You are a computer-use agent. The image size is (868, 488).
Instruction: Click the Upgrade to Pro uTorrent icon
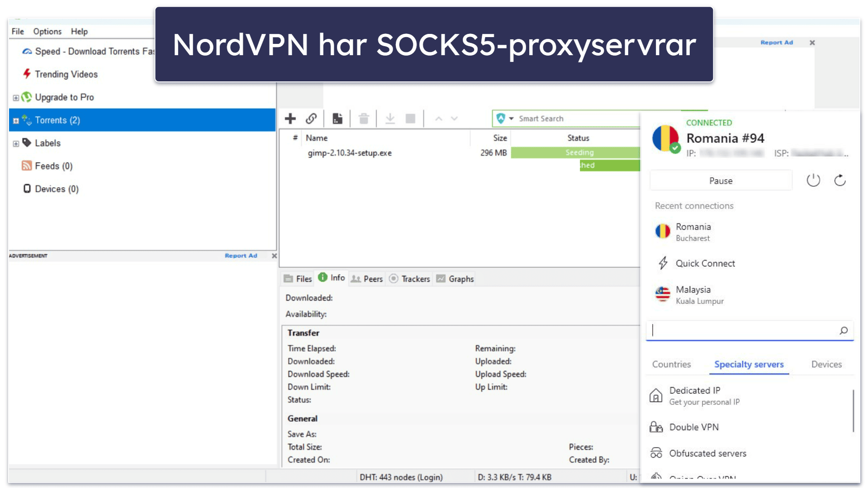click(27, 97)
